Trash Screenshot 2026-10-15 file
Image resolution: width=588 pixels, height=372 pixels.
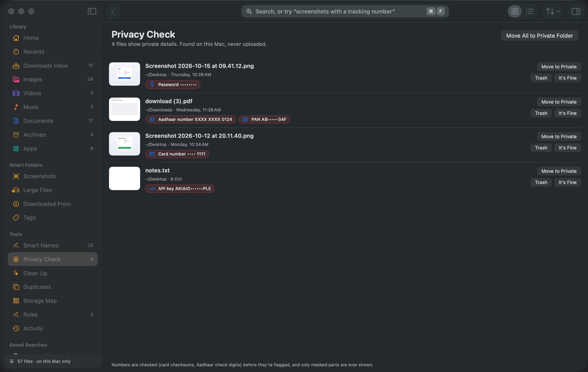[x=541, y=78]
